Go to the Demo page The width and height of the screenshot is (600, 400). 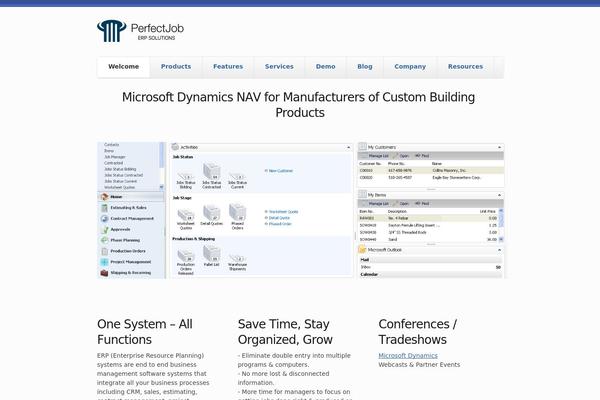pyautogui.click(x=326, y=67)
